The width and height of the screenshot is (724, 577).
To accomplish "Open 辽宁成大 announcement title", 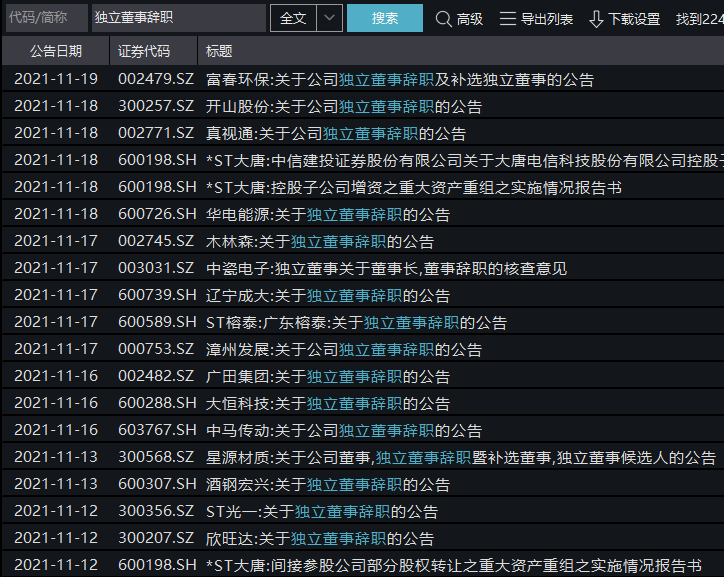I will pos(328,295).
